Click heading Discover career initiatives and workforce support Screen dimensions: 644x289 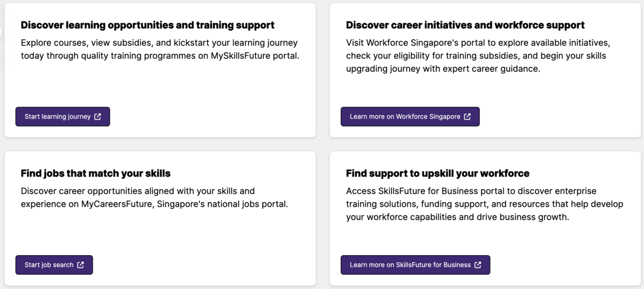[x=465, y=25]
